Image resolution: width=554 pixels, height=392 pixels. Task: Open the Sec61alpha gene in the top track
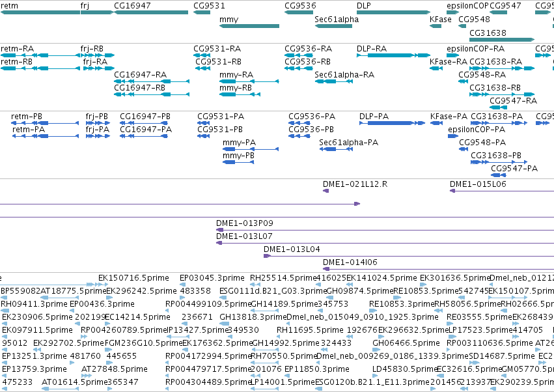point(333,26)
